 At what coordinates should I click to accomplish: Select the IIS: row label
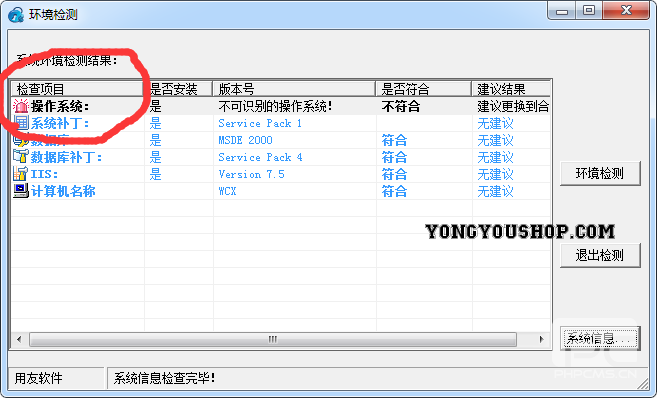(44, 174)
